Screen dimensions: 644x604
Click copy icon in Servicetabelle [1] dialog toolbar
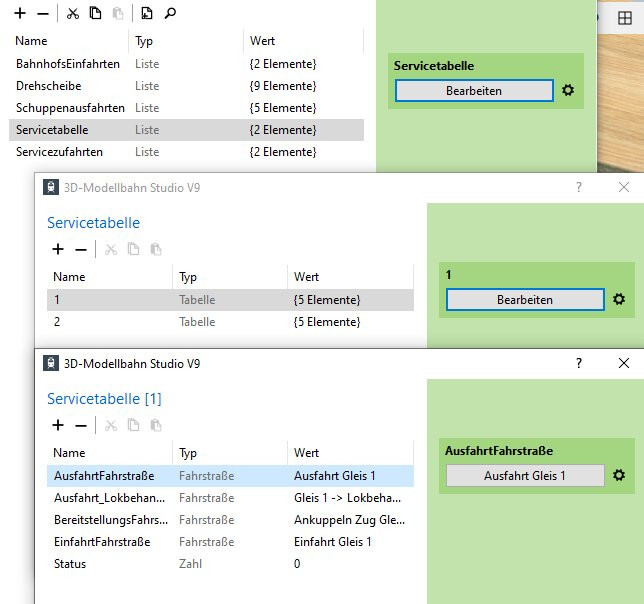click(x=133, y=425)
